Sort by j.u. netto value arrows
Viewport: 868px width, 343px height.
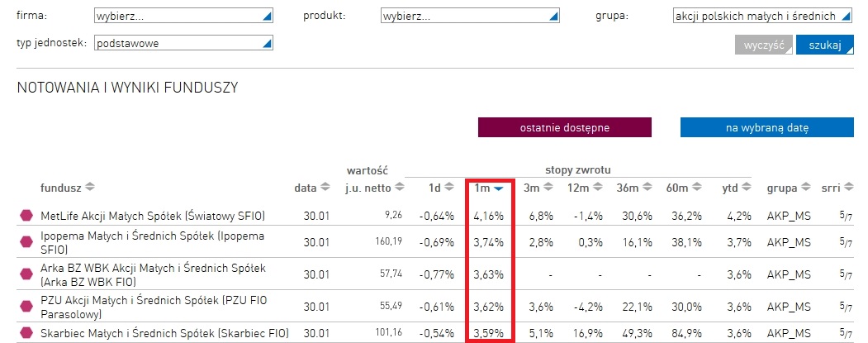[x=400, y=188]
